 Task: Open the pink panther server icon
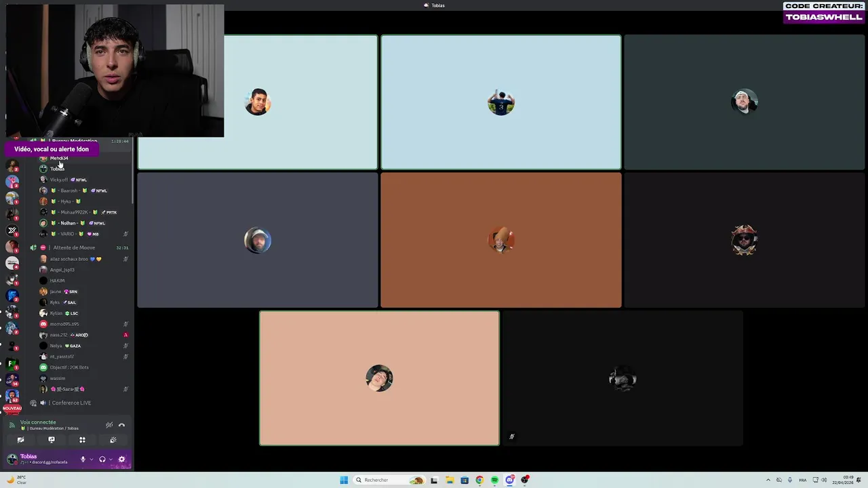click(12, 182)
